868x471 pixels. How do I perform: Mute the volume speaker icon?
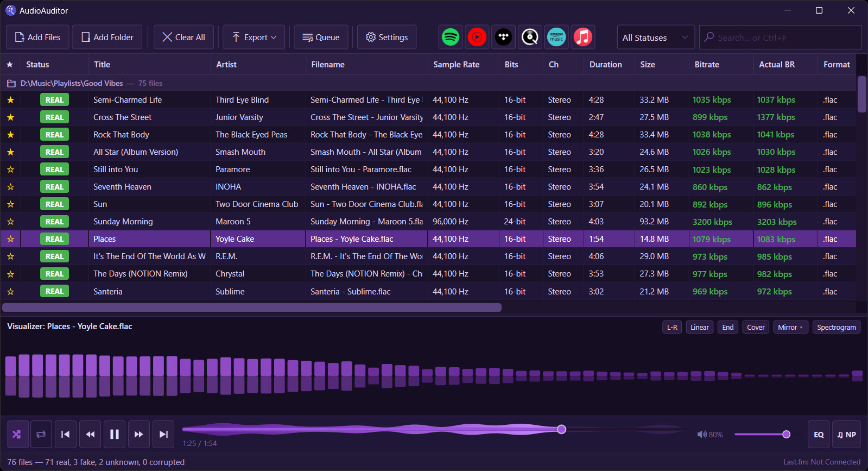coord(702,435)
